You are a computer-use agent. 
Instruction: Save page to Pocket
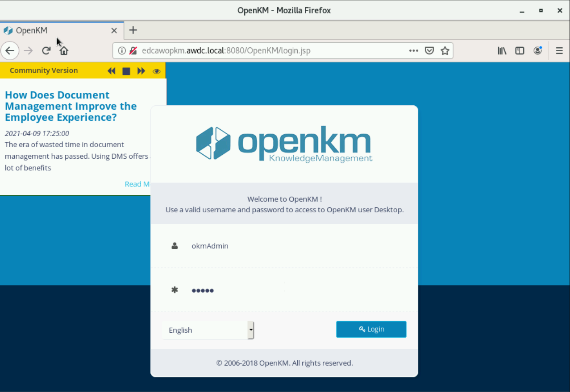point(429,51)
